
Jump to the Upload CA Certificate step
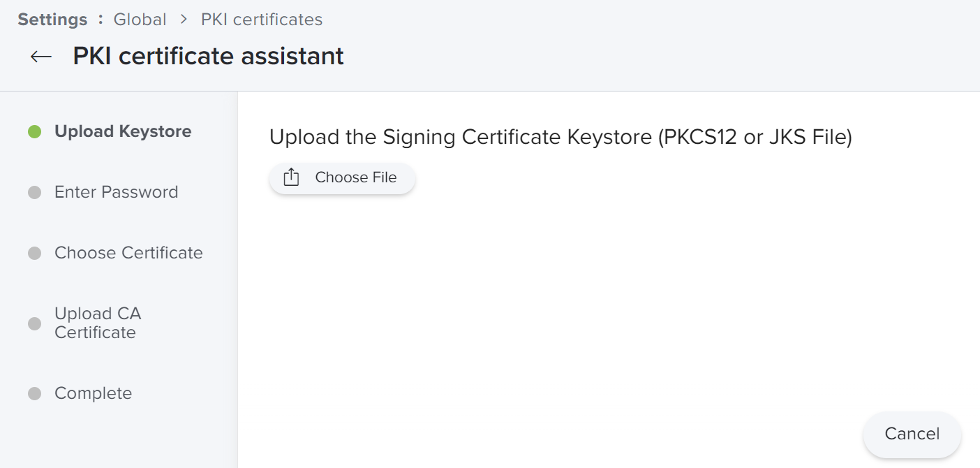(98, 323)
